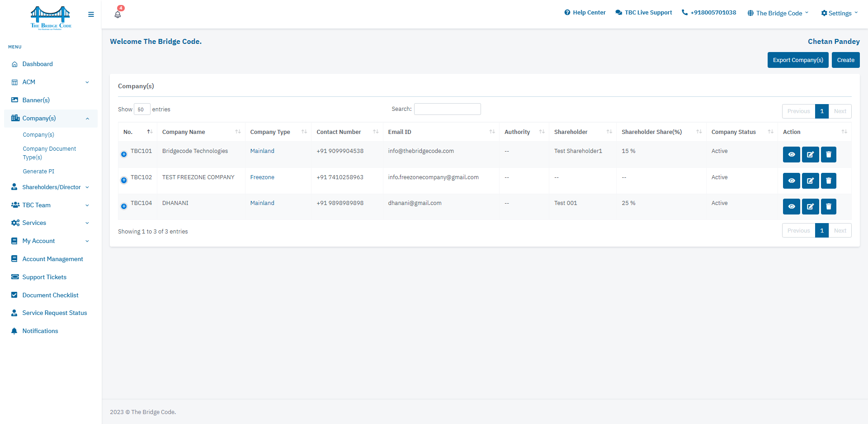Screen dimensions: 868x424
Task: Expand row TBC104 with the plus icon
Action: click(x=124, y=206)
